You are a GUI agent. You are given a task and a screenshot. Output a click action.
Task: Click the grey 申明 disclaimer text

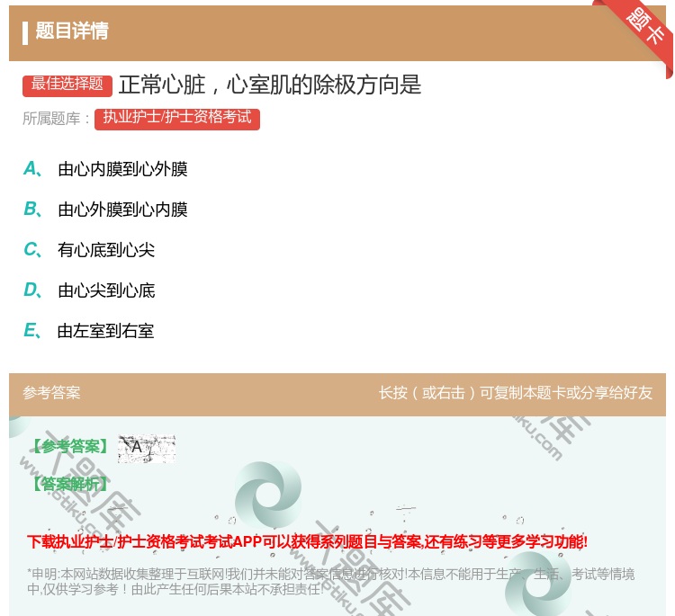(x=330, y=581)
